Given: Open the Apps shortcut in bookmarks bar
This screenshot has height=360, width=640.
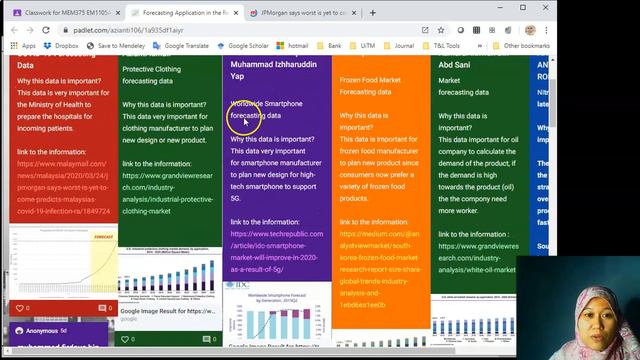Looking at the screenshot, I should pyautogui.click(x=23, y=46).
